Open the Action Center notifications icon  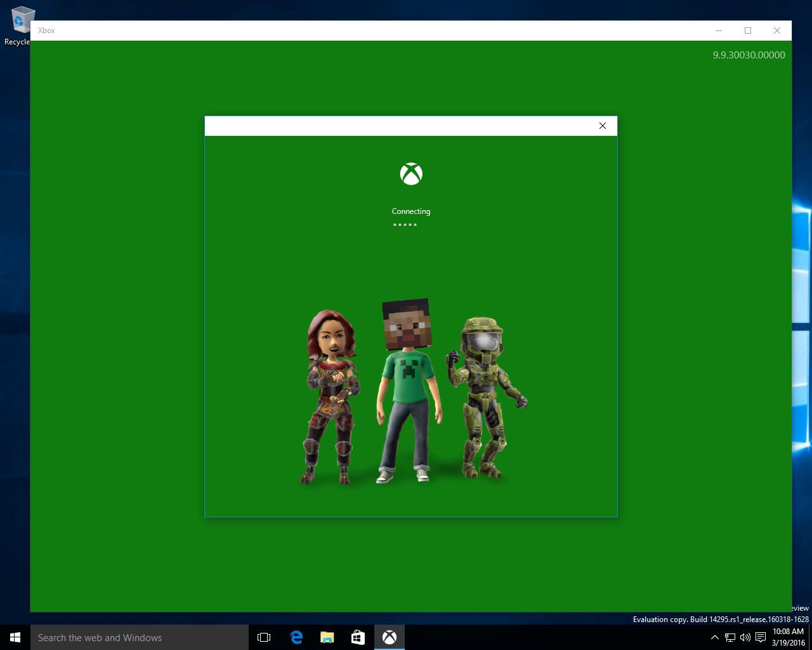tap(761, 637)
